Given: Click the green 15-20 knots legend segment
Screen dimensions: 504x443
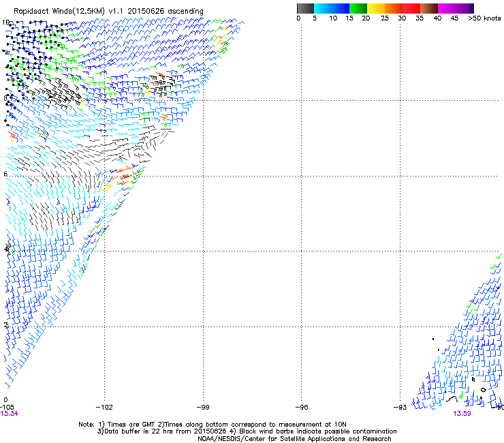Looking at the screenshot, I should tap(358, 8).
